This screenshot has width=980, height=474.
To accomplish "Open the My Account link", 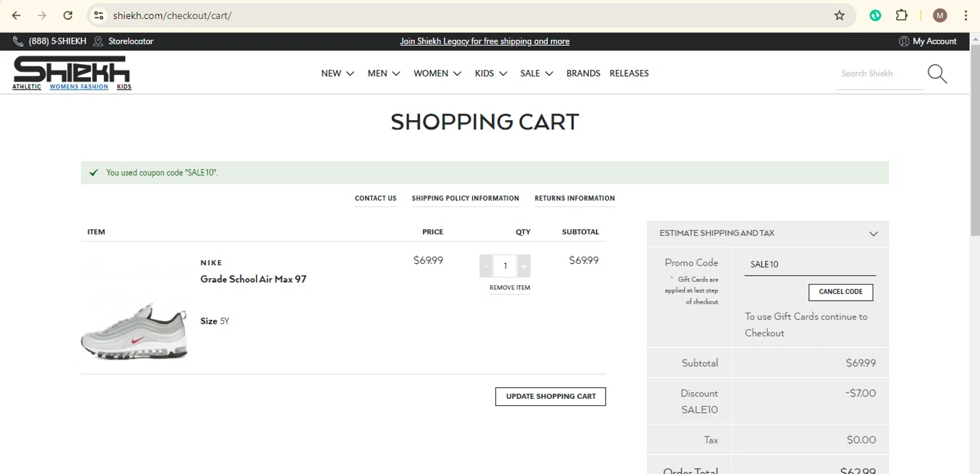I will point(934,41).
